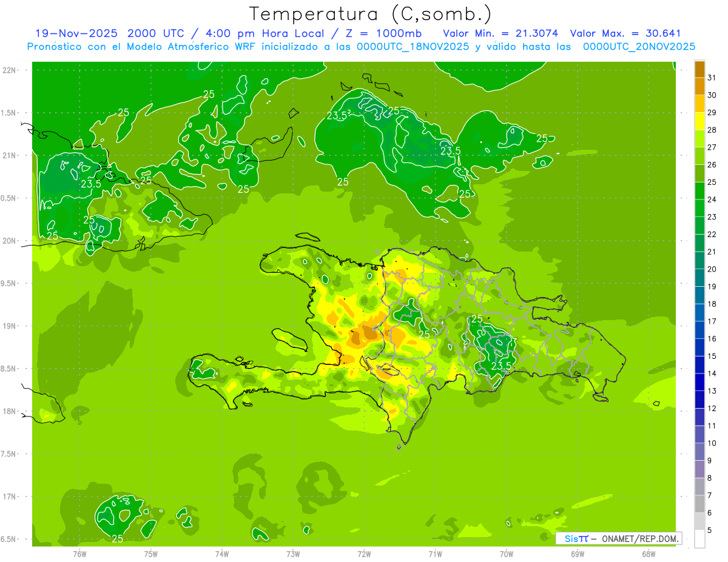728x562 pixels.
Task: Select legend color band between 9 and 10
Action: pyautogui.click(x=699, y=452)
